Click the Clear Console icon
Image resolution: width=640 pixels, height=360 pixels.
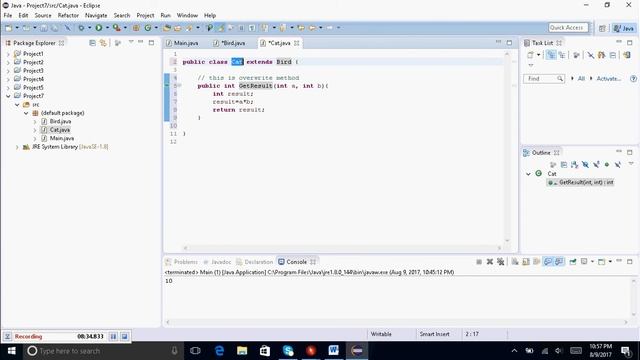click(515, 262)
